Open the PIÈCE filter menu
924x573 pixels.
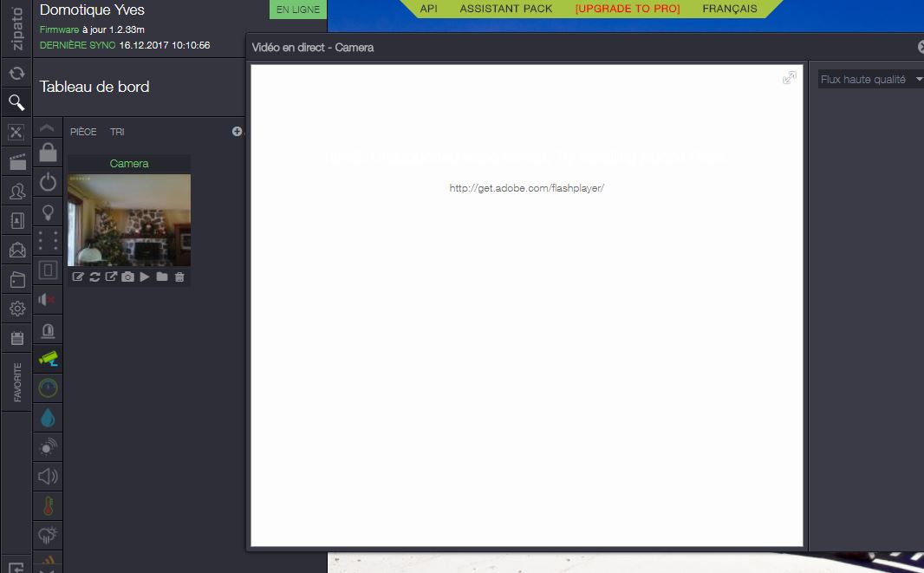coord(83,132)
